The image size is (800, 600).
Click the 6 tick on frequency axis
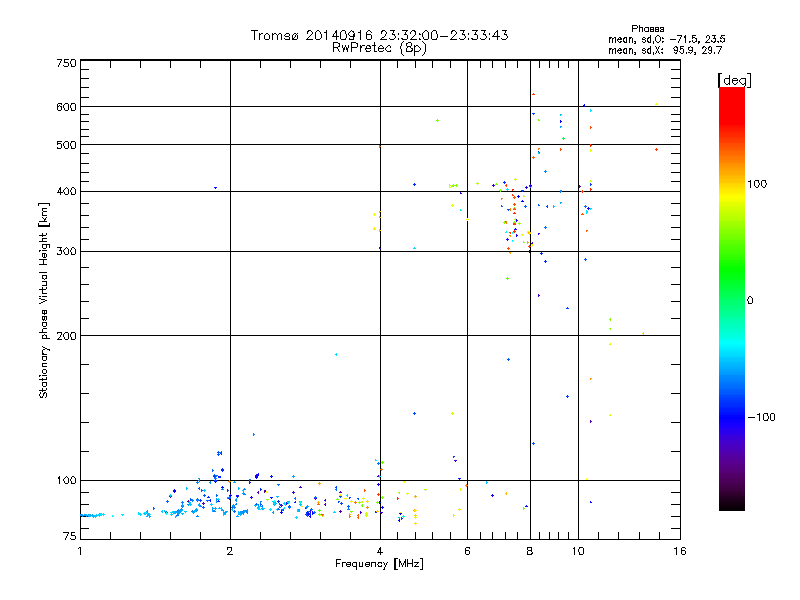point(467,551)
